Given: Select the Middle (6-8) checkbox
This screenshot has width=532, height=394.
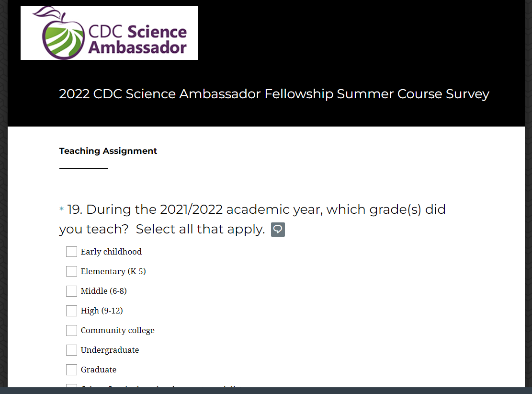Looking at the screenshot, I should tap(71, 291).
